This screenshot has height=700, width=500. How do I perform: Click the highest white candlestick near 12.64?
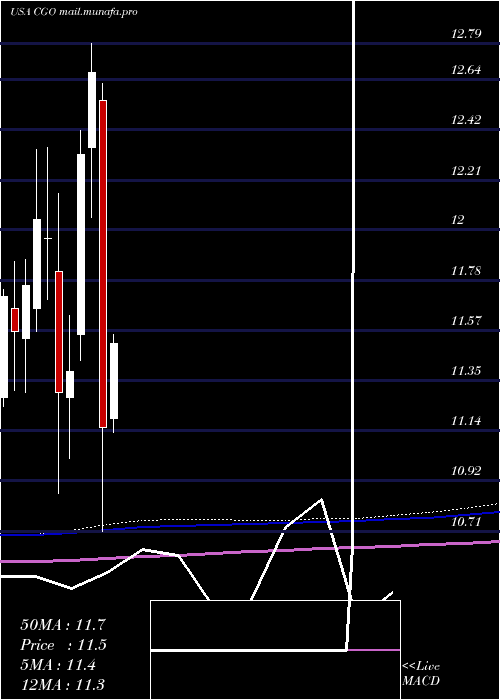tap(92, 109)
